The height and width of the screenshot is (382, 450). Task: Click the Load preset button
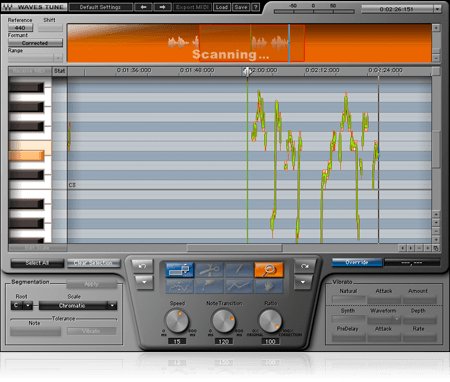pos(222,7)
